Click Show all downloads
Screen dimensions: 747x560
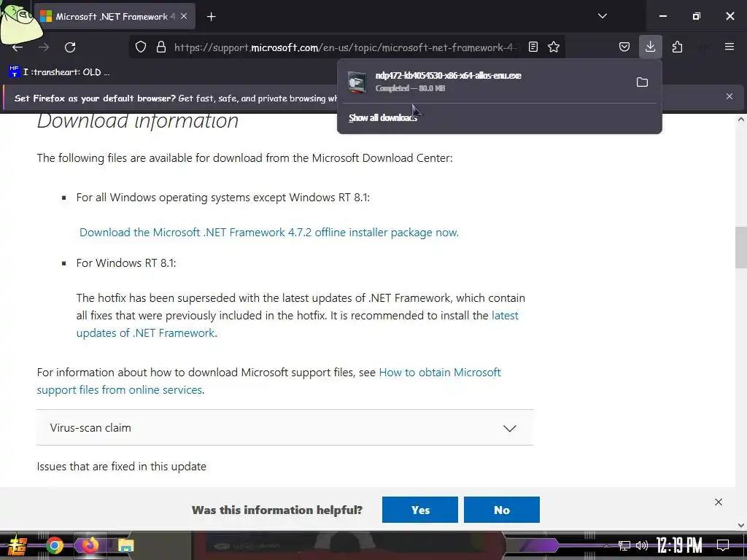pyautogui.click(x=382, y=117)
